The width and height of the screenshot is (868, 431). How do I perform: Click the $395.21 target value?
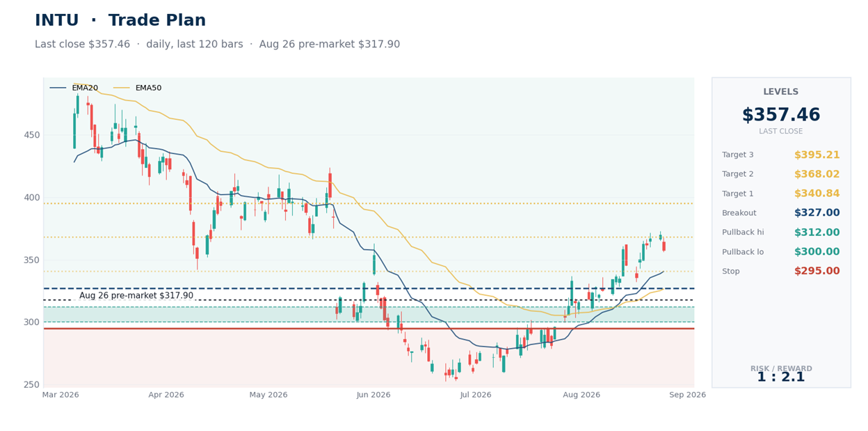[817, 155]
